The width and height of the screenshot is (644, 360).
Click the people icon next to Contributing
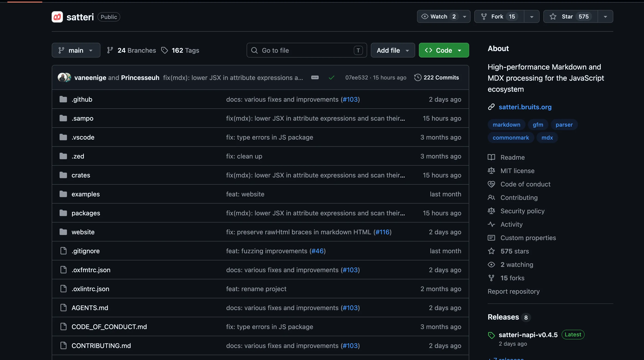coord(491,197)
